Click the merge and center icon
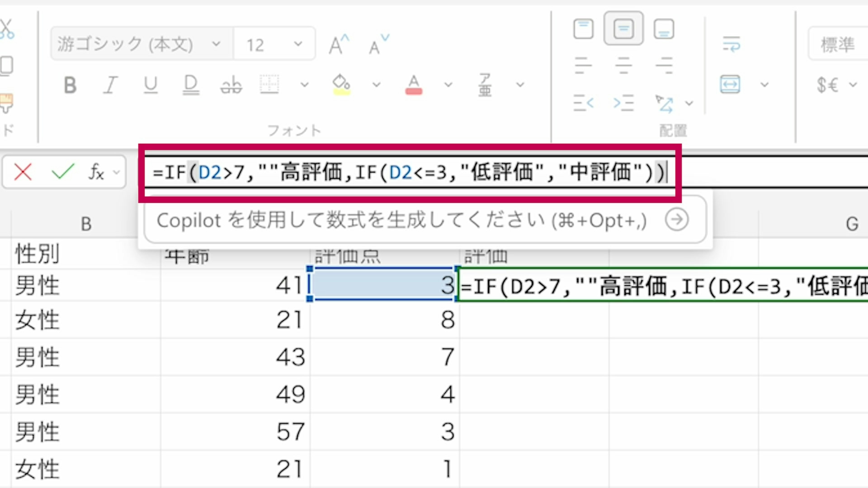 coord(730,84)
